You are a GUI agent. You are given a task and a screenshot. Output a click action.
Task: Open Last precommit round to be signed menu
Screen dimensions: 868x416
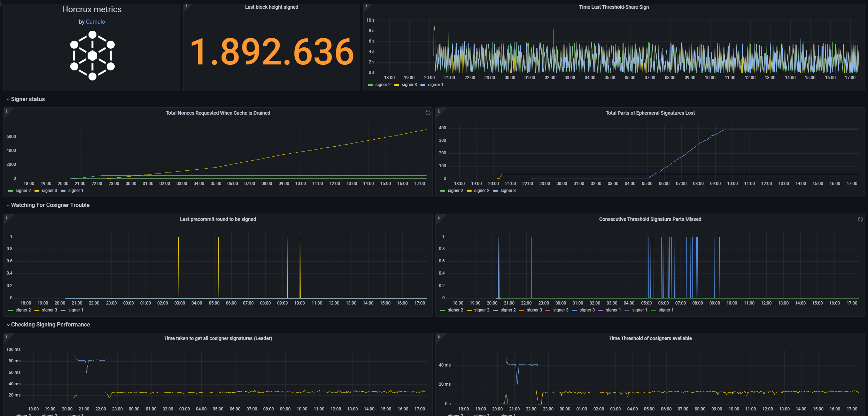(218, 219)
